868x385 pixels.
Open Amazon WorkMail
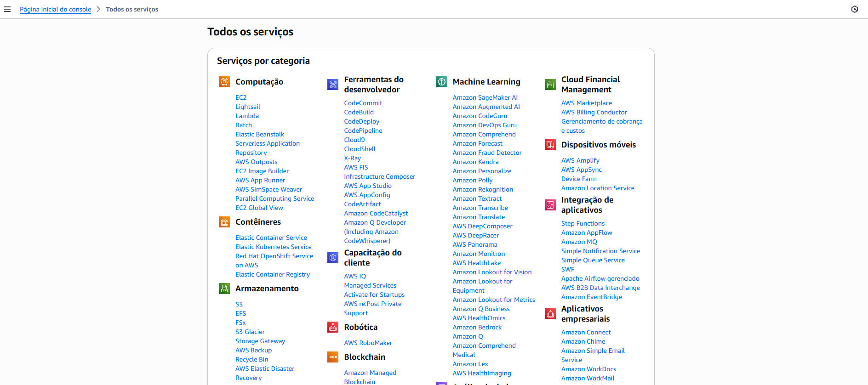pos(588,378)
